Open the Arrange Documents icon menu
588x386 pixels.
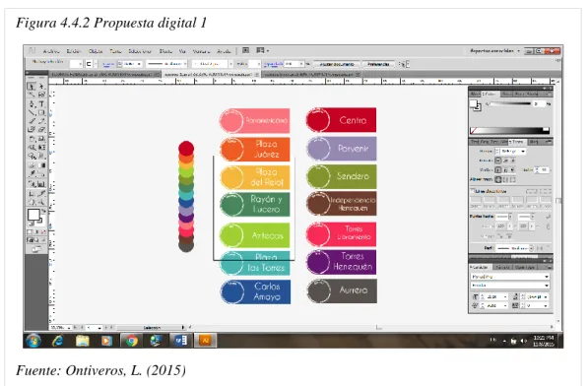pos(262,50)
